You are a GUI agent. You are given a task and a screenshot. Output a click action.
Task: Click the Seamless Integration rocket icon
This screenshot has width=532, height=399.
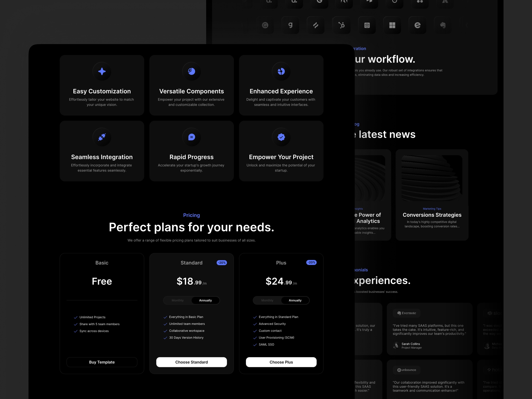[102, 137]
